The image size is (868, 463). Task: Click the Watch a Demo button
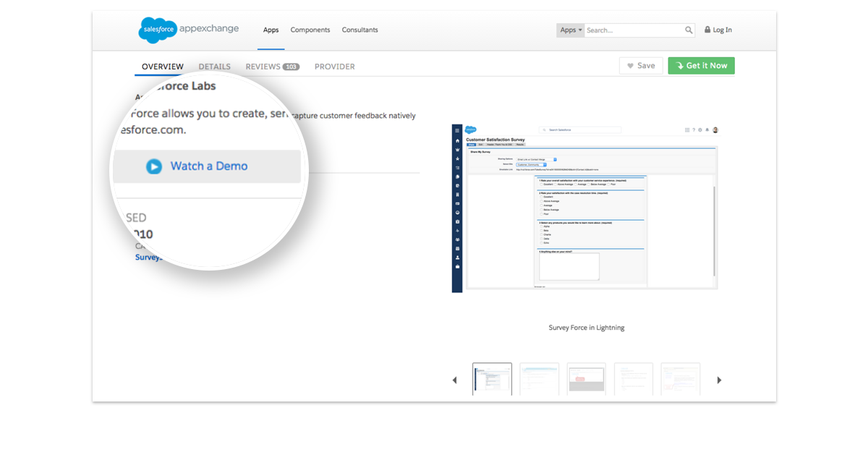[x=207, y=166]
